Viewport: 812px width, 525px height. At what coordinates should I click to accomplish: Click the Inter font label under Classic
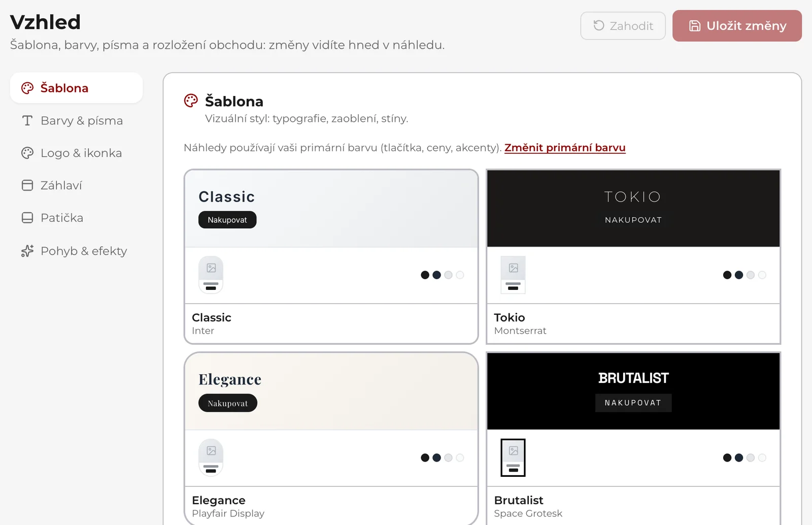point(203,331)
